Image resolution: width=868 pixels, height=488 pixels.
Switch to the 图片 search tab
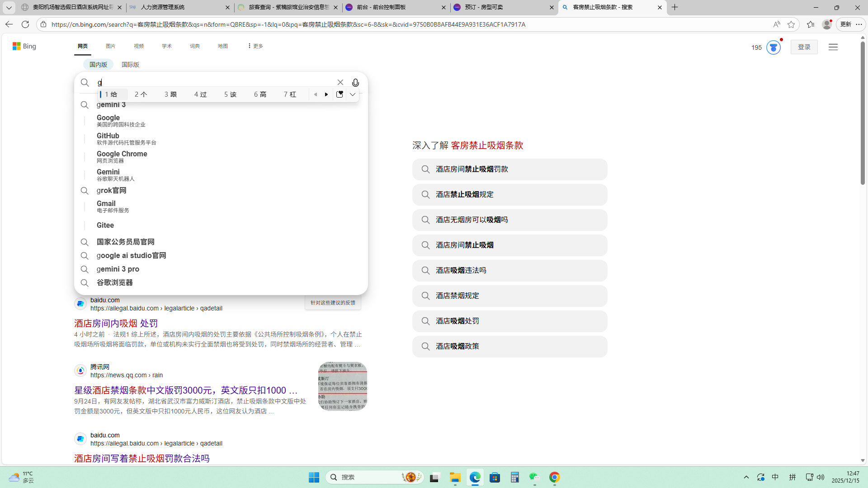tap(110, 46)
